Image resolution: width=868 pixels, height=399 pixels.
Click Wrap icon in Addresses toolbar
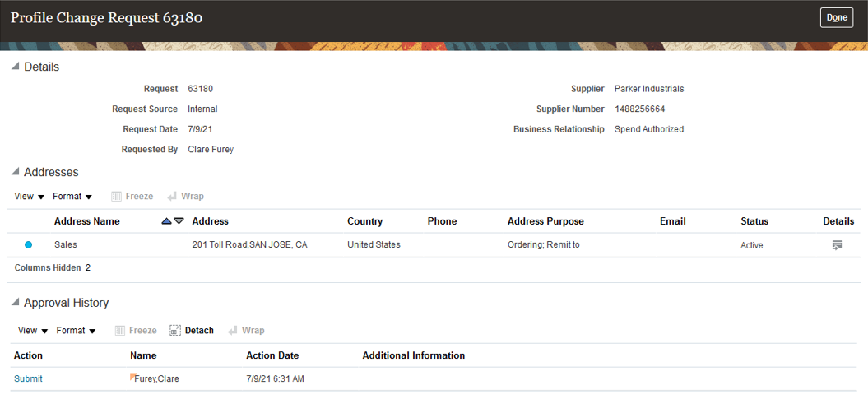(172, 197)
